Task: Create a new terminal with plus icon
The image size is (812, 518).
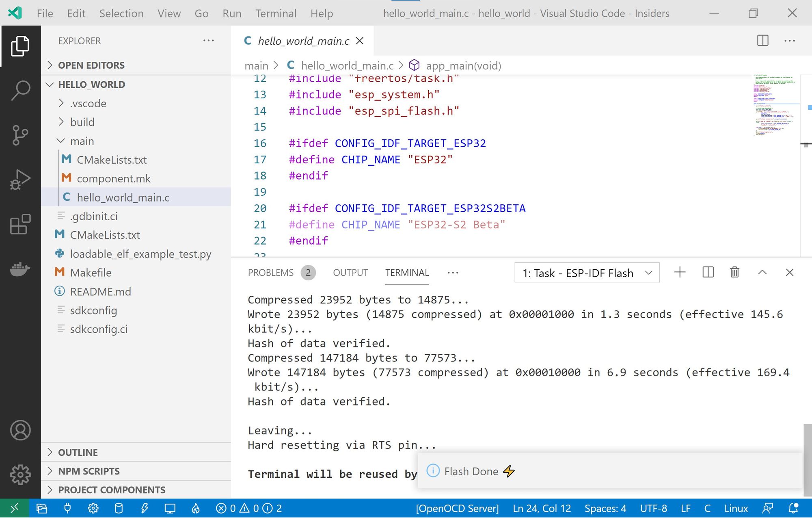Action: (680, 272)
